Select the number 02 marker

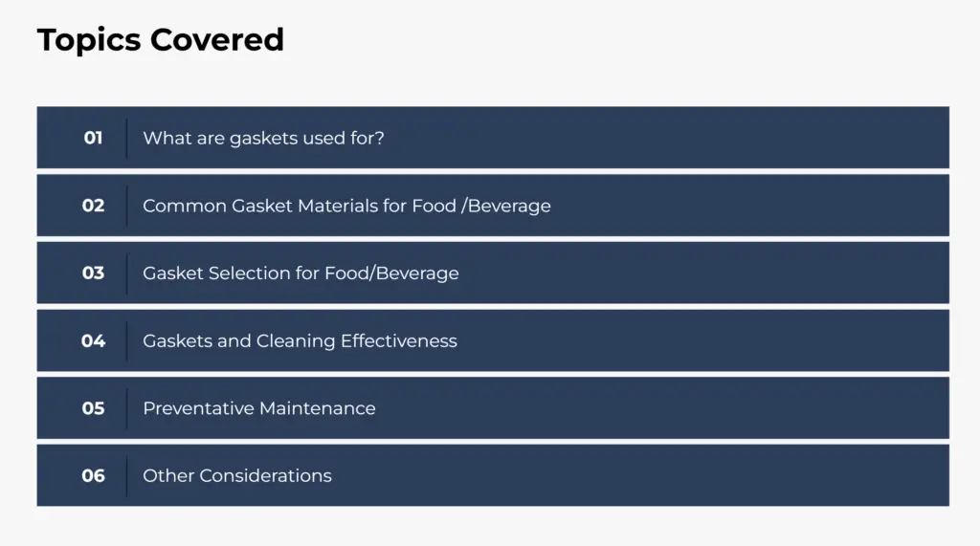pos(93,206)
